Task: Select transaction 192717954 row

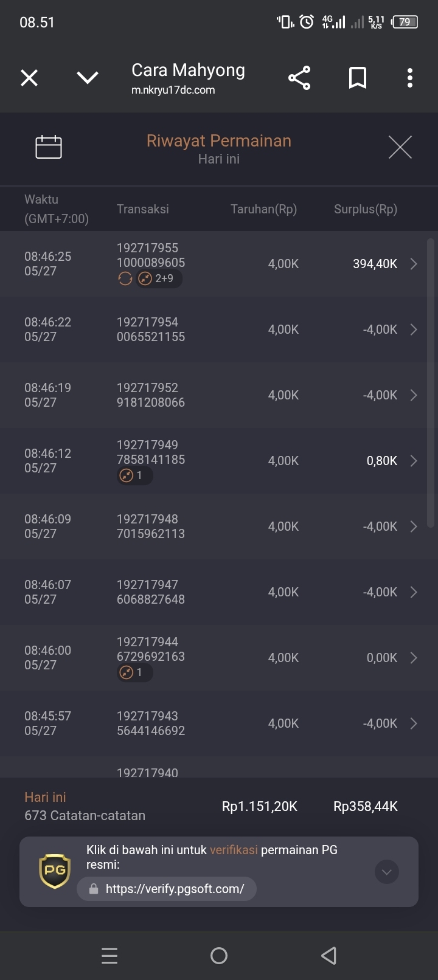Action: click(x=219, y=330)
